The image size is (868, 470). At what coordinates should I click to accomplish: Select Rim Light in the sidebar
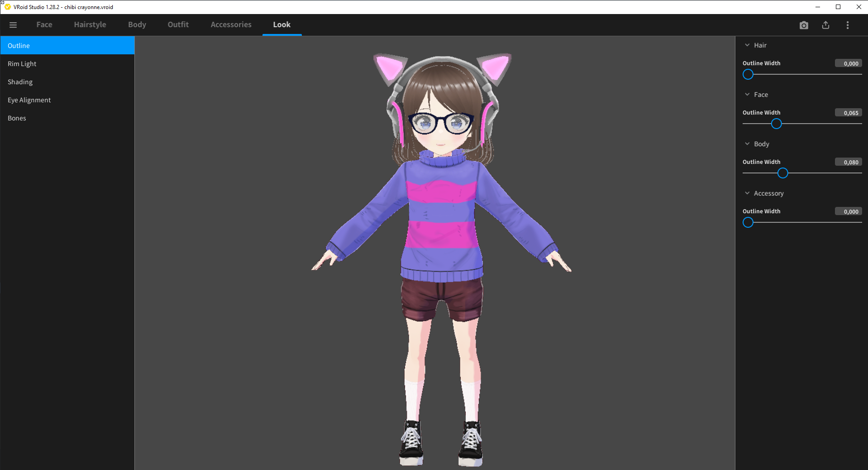22,64
